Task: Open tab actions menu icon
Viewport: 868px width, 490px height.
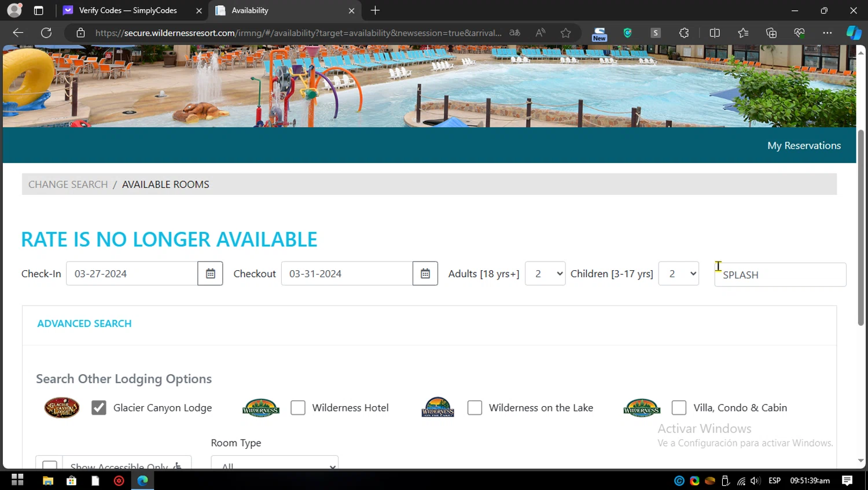Action: coord(39,10)
